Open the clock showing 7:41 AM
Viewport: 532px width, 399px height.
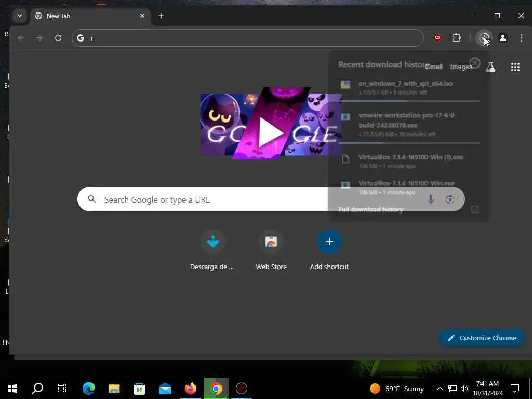pyautogui.click(x=487, y=389)
